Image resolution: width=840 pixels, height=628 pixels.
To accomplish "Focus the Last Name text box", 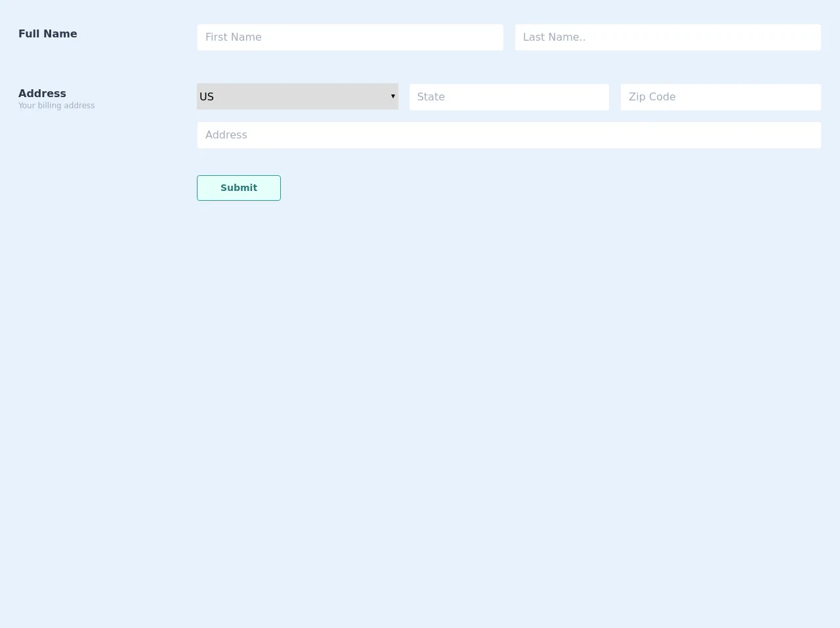I will pyautogui.click(x=667, y=37).
